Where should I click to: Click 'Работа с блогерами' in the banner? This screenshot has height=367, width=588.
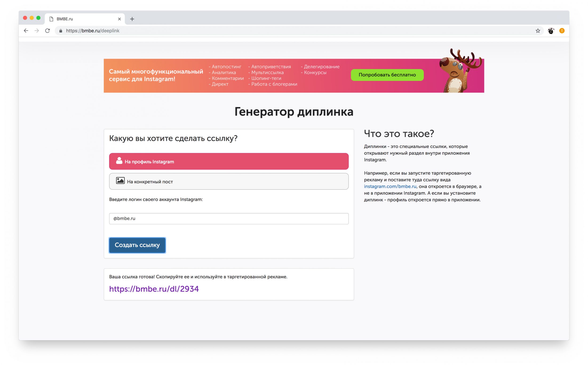coord(274,84)
